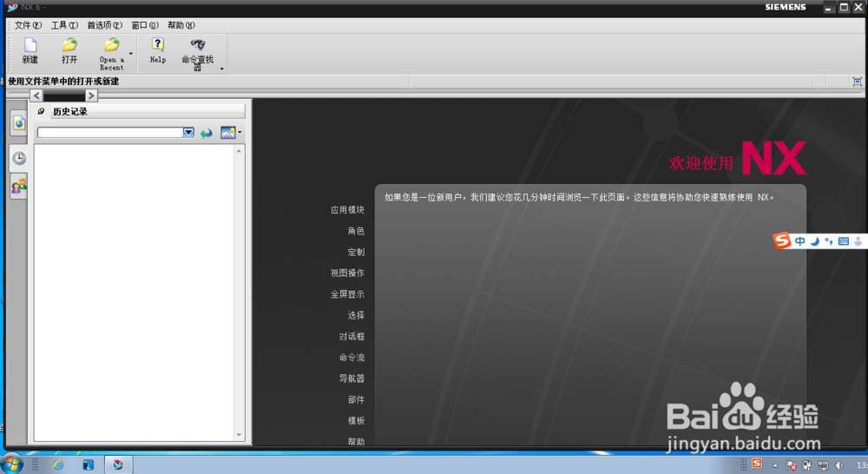The image size is (868, 474).
Task: Click the 导航器 welcome link
Action: 352,379
